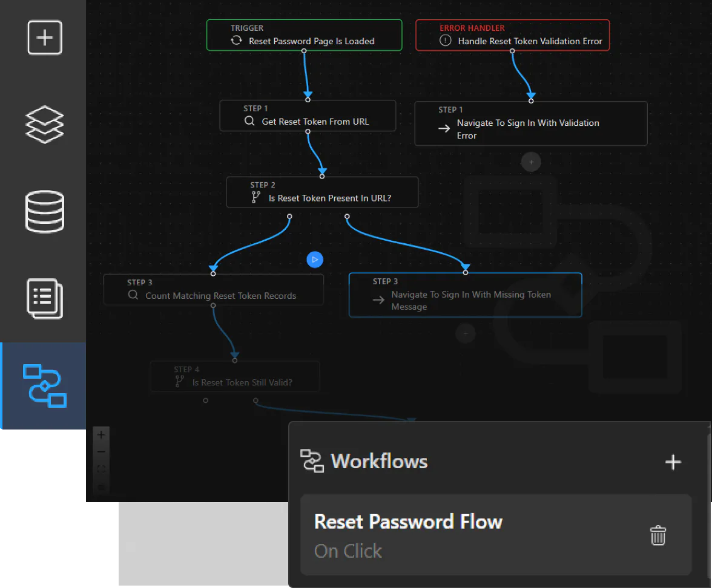Click the refresh icon in Trigger node
The height and width of the screenshot is (588, 712).
[x=237, y=41]
